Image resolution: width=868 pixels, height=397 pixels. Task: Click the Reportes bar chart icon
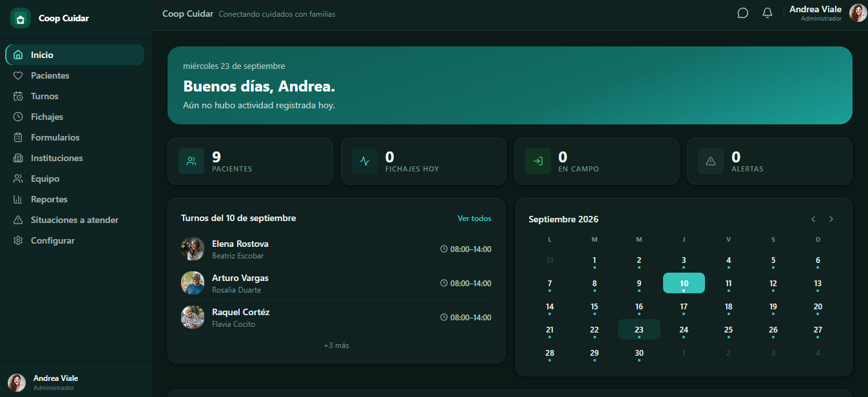18,199
